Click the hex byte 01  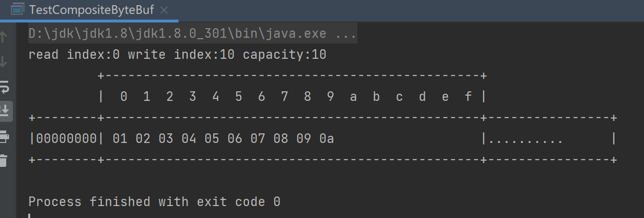coord(120,139)
